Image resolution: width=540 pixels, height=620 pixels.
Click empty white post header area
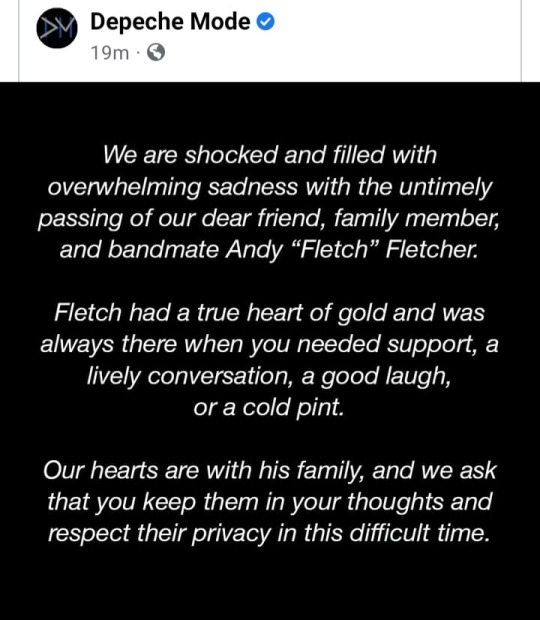pyautogui.click(x=395, y=40)
